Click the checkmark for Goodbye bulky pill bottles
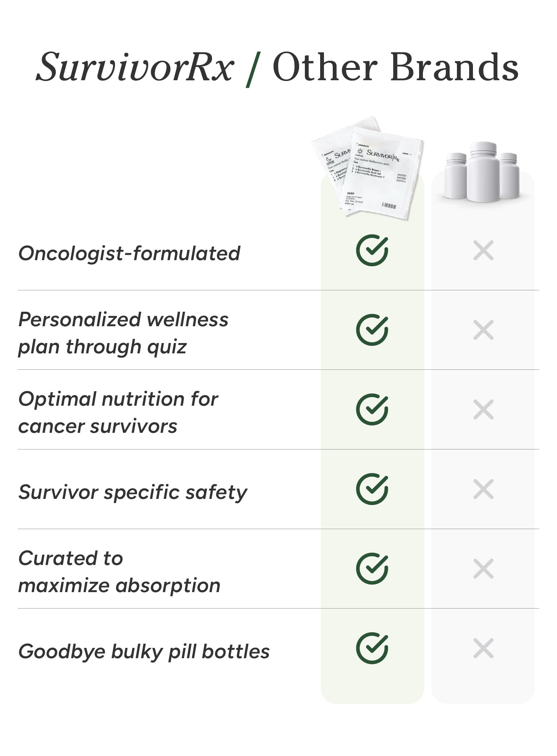This screenshot has width=557, height=756. click(372, 648)
